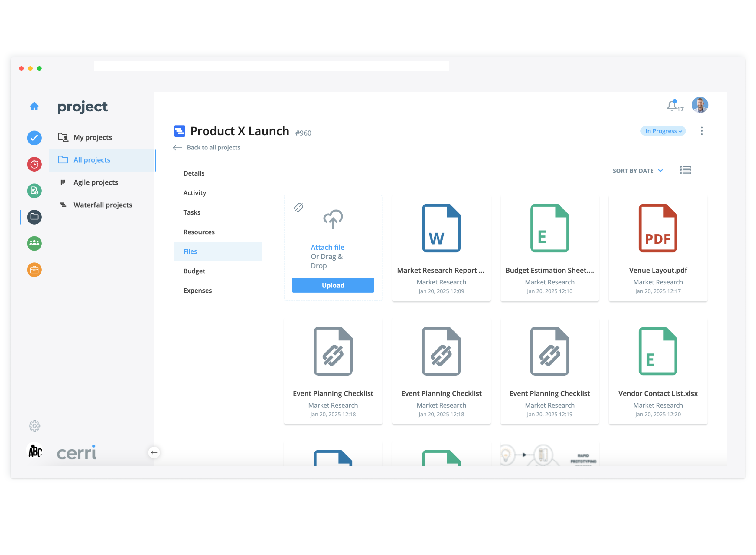
Task: Select the Budget tab
Action: (194, 271)
